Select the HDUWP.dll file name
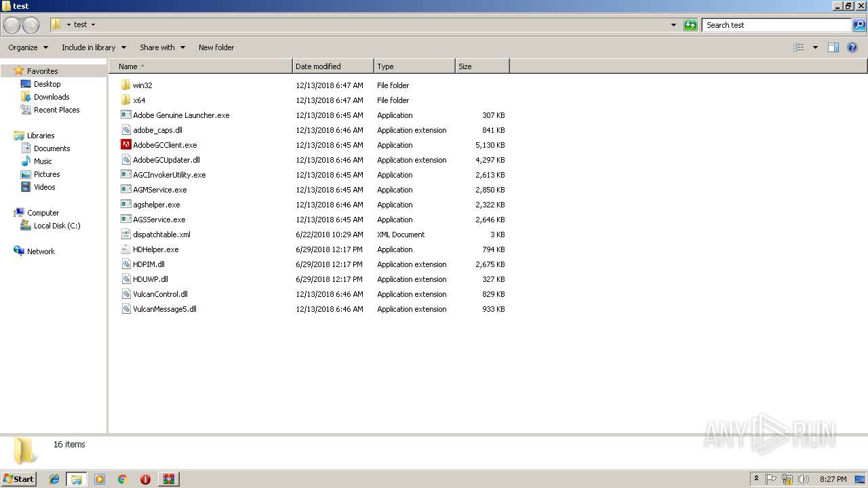 151,279
